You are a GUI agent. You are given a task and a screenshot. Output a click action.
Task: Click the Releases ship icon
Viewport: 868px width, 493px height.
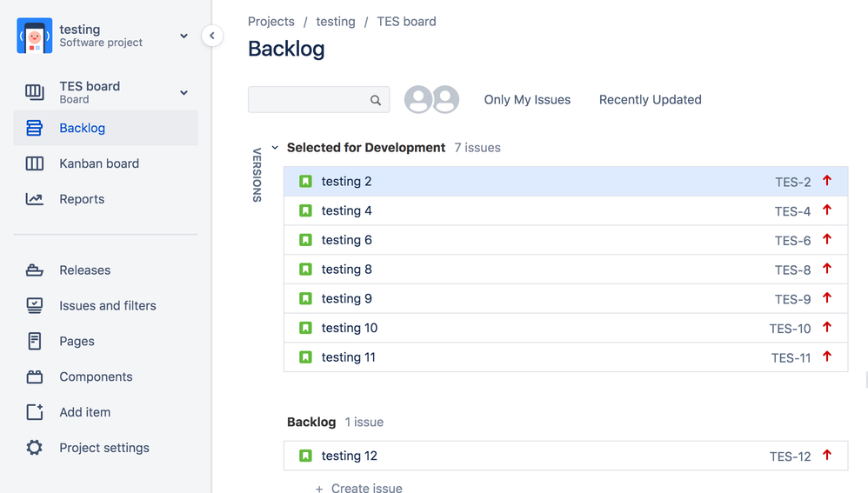point(34,270)
